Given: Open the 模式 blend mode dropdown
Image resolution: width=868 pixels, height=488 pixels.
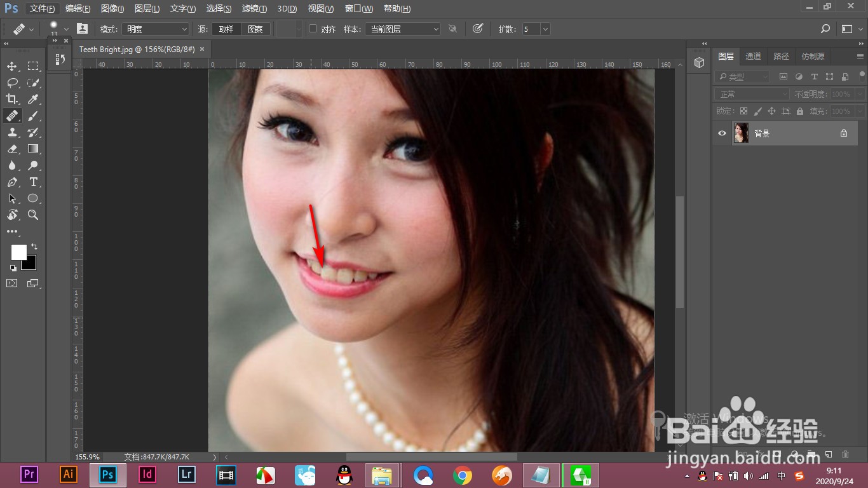Looking at the screenshot, I should point(156,29).
